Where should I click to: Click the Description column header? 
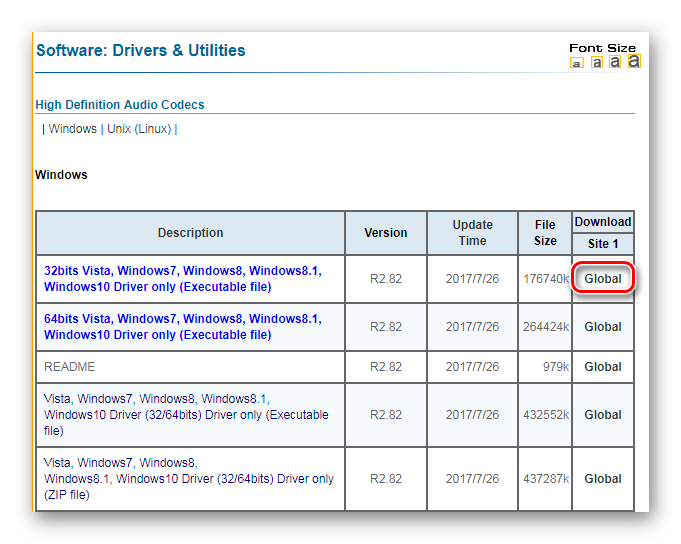click(190, 233)
